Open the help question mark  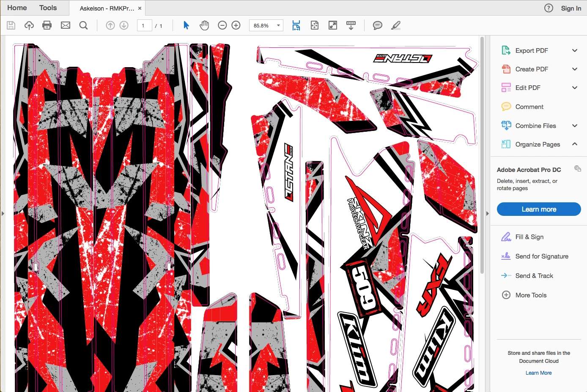[x=549, y=8]
